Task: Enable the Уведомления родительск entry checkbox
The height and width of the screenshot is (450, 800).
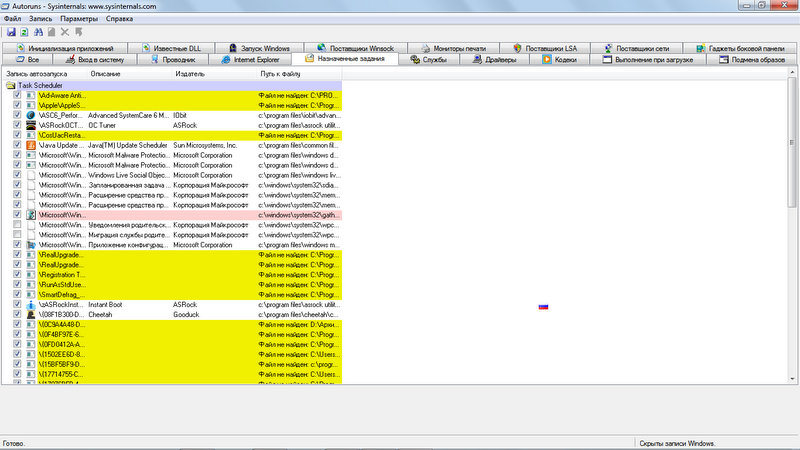Action: pyautogui.click(x=17, y=224)
